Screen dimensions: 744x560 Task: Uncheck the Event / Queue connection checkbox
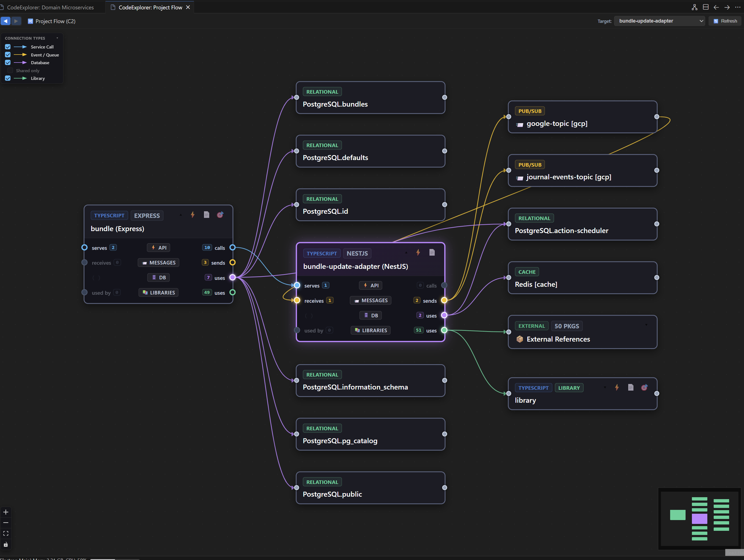pyautogui.click(x=8, y=55)
